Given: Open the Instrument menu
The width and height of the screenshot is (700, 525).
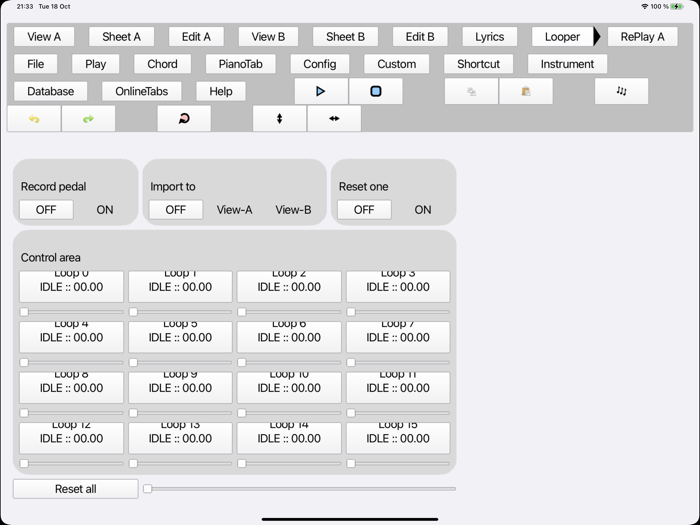Looking at the screenshot, I should [x=567, y=64].
